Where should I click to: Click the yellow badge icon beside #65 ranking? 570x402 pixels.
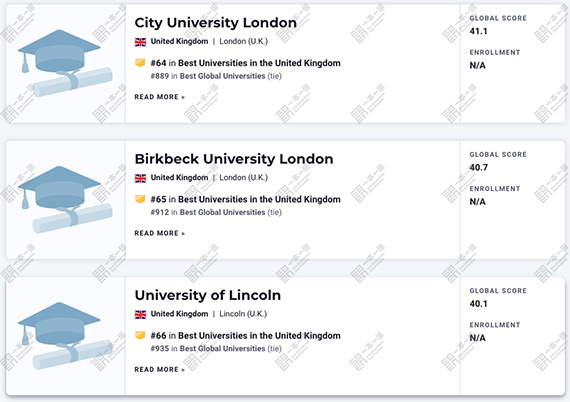[x=140, y=199]
